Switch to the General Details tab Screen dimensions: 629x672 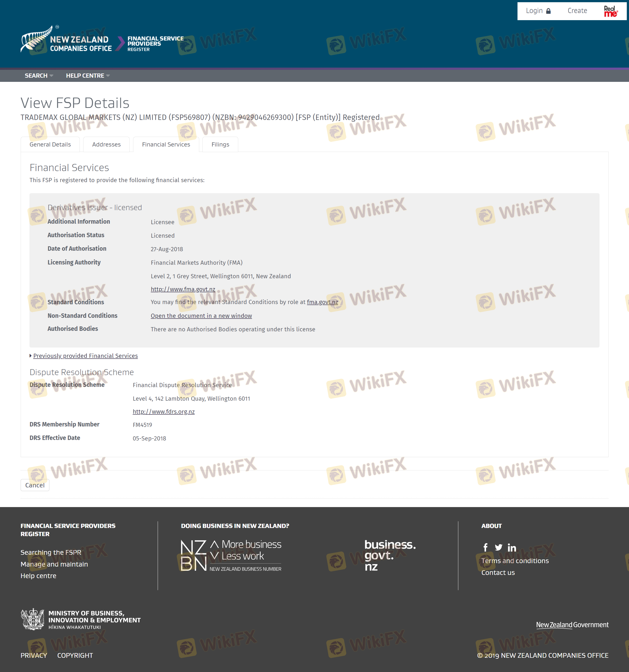coord(50,144)
